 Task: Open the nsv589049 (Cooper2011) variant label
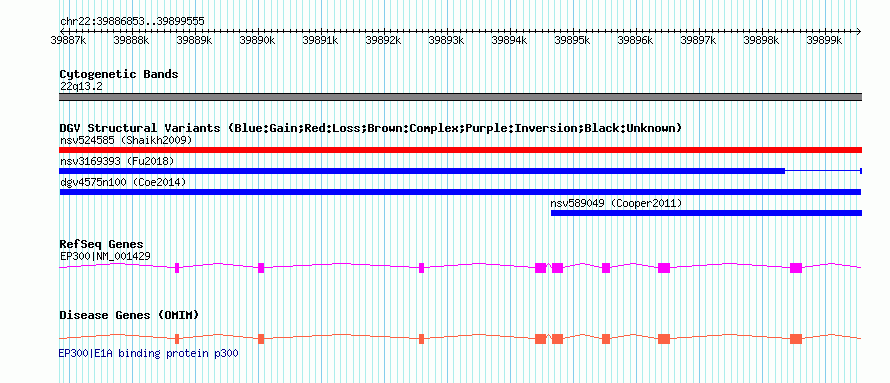616,203
